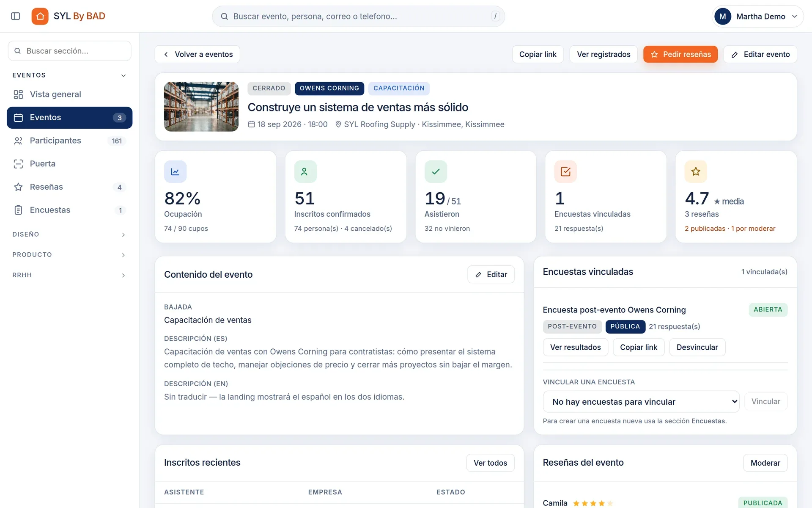
Task: Focus the Buscar evento search field
Action: pos(358,17)
